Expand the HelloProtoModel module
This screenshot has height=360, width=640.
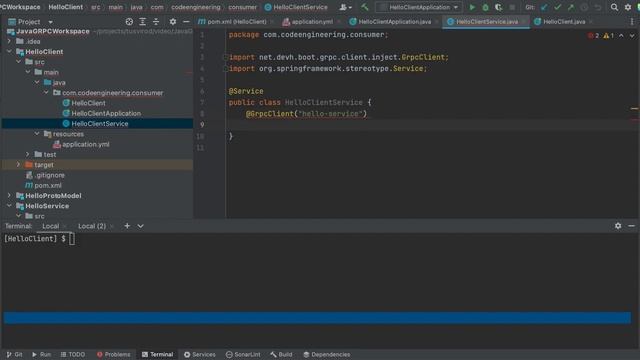click(9, 196)
